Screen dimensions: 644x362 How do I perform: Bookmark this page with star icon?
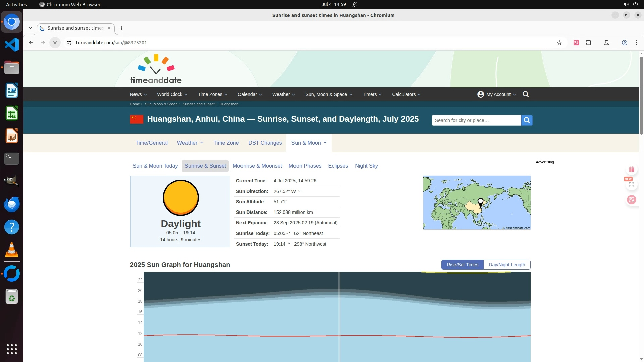tap(559, 43)
